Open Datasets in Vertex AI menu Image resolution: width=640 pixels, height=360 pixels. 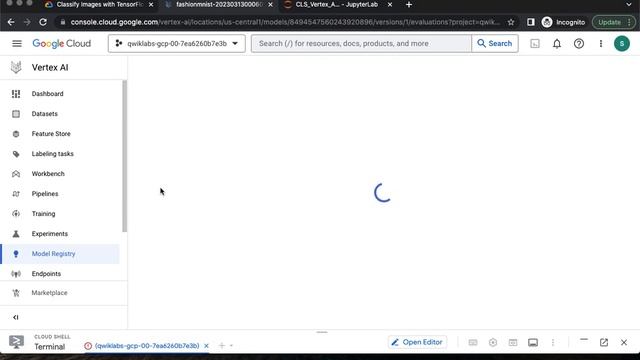tap(44, 114)
